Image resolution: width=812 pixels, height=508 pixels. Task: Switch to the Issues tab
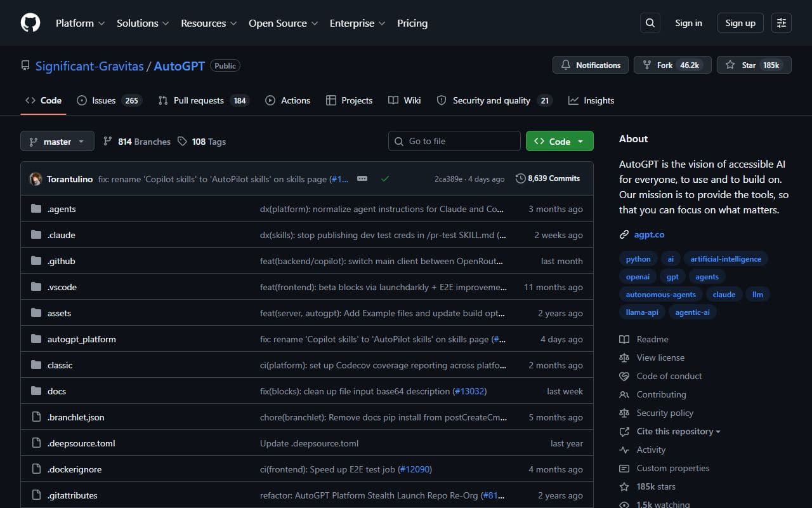[108, 100]
